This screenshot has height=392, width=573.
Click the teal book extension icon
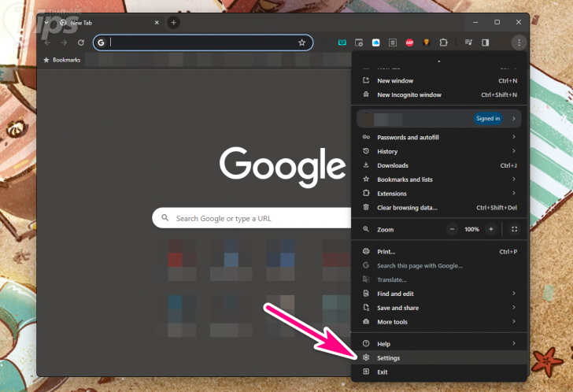342,43
